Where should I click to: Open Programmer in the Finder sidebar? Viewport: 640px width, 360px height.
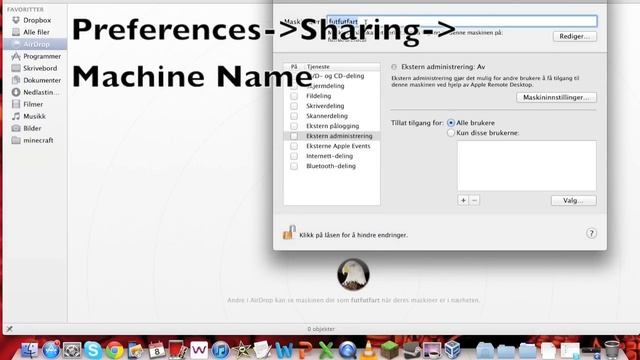[37, 56]
